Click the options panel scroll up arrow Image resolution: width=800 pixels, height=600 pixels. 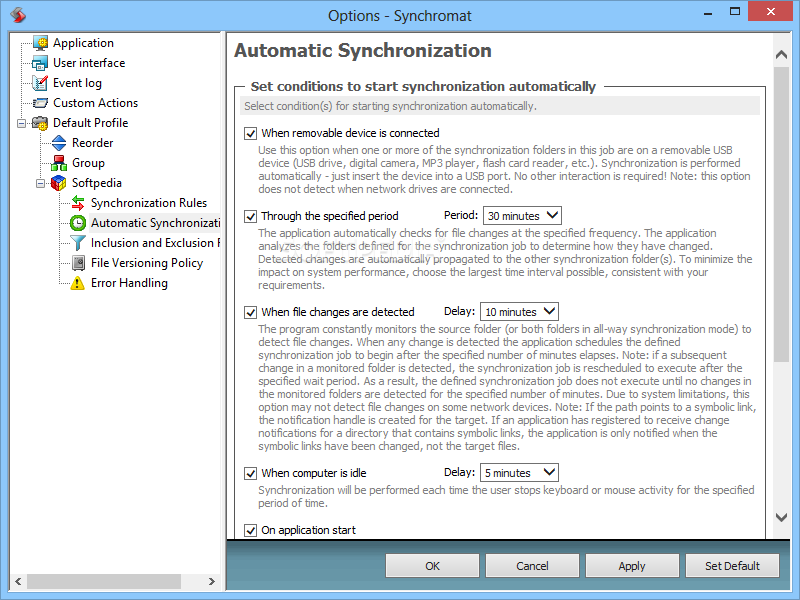(781, 55)
